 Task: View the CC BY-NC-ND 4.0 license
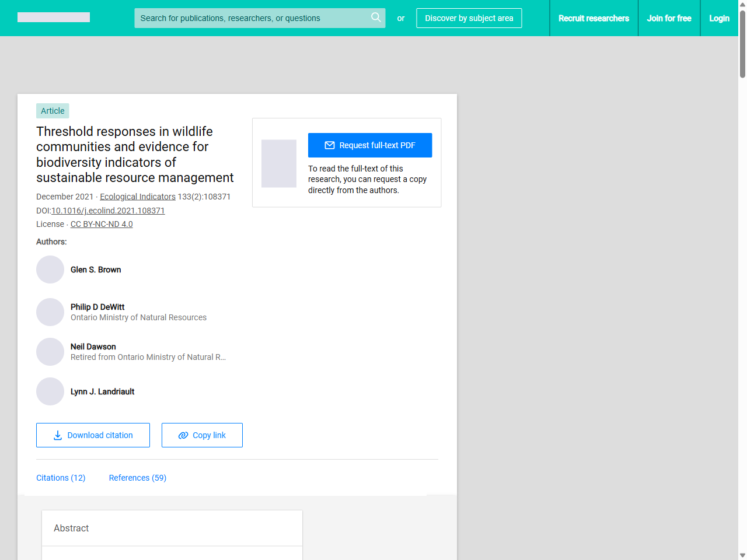click(x=102, y=224)
